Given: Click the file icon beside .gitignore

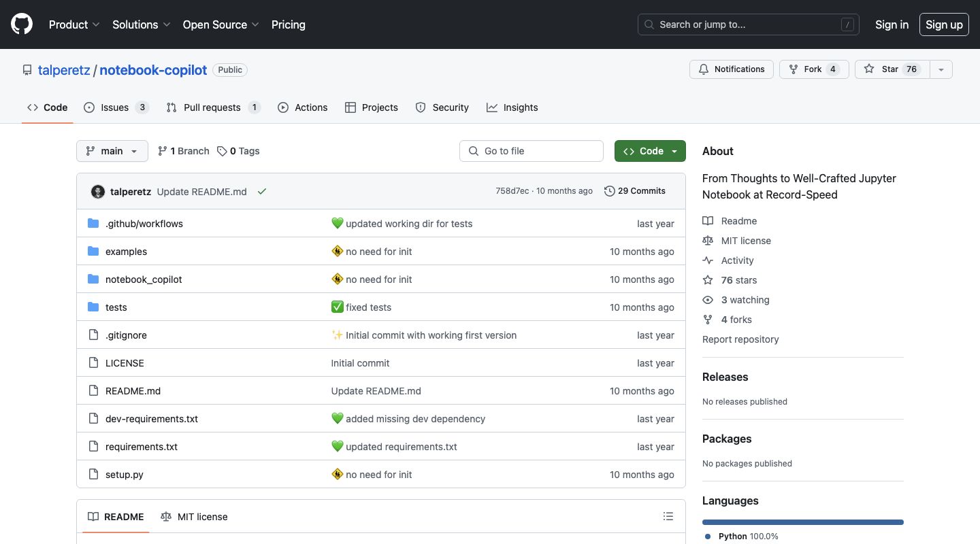Looking at the screenshot, I should click(93, 335).
